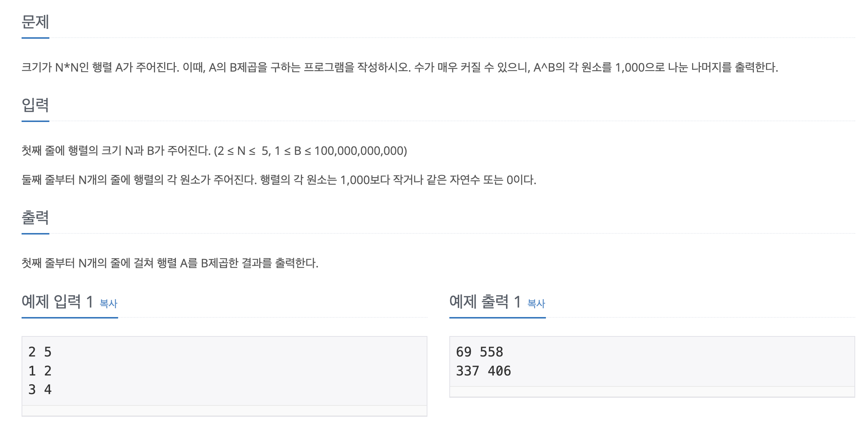This screenshot has height=431, width=868.
Task: Click the "2 5" line in sample input
Action: 40,352
